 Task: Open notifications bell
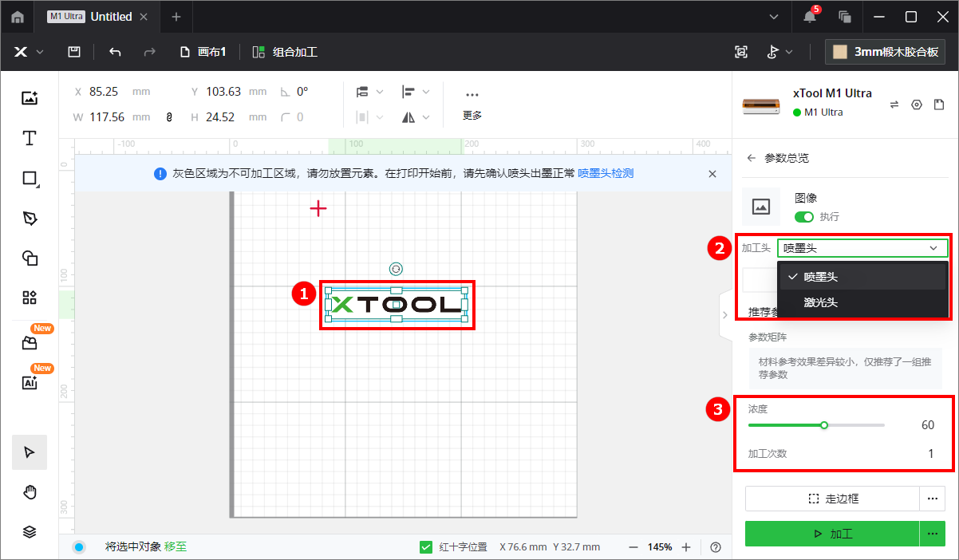(810, 17)
